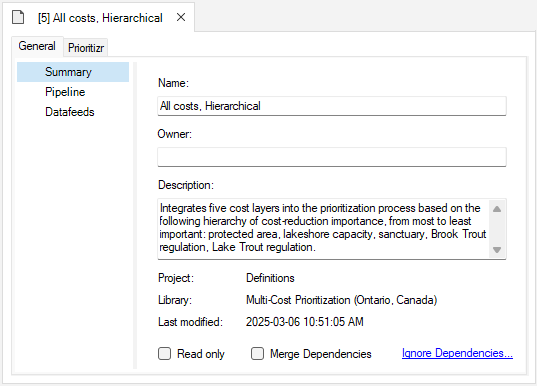Screen dimensions: 537x386
Task: Select Summary in the left sidebar
Action: 73,72
